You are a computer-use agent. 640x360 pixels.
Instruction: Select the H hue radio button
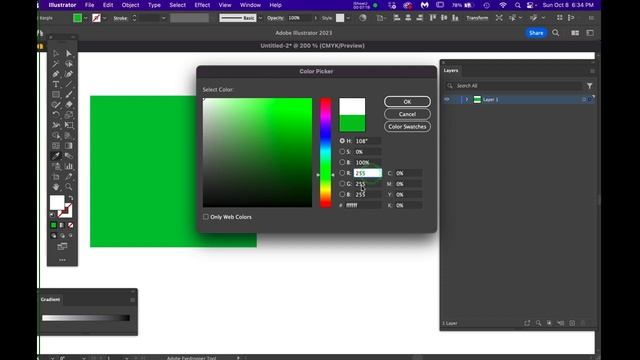tap(342, 140)
